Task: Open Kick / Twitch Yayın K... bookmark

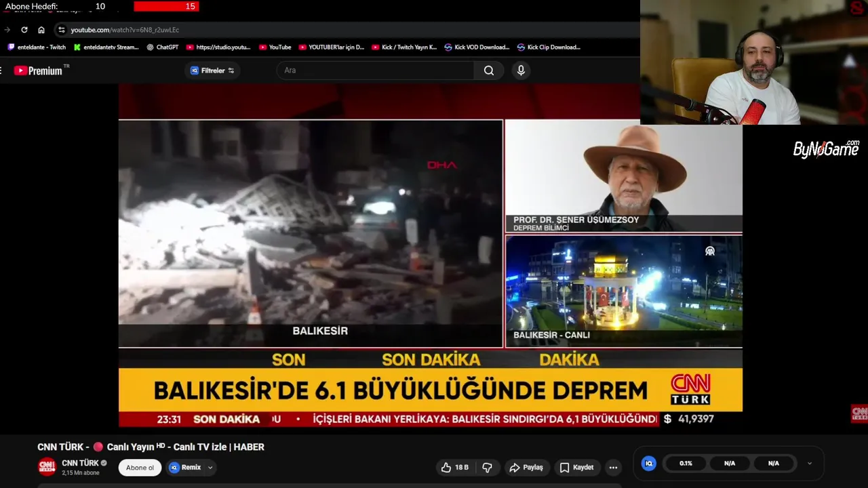Action: (x=404, y=47)
